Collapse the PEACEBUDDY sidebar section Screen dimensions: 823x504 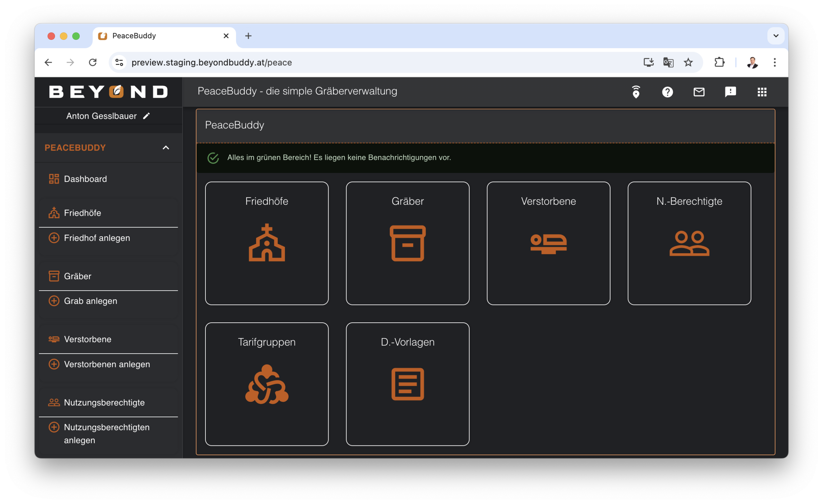coord(166,148)
